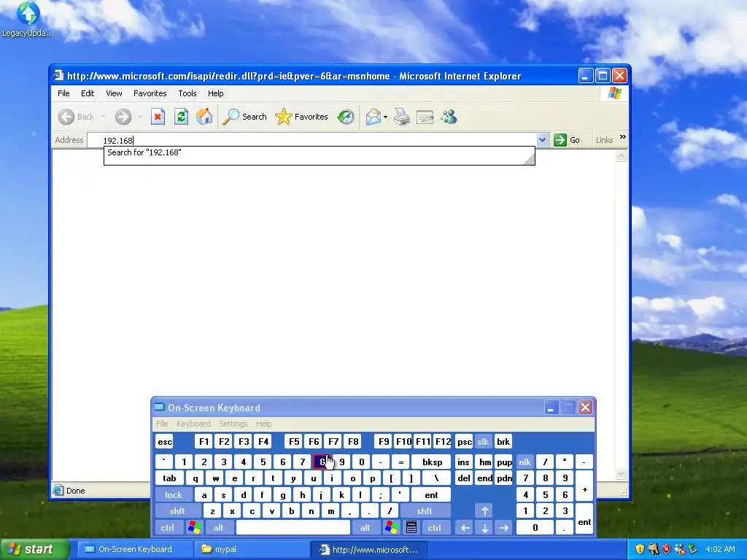Open the View menu
This screenshot has width=747, height=560.
(x=114, y=93)
